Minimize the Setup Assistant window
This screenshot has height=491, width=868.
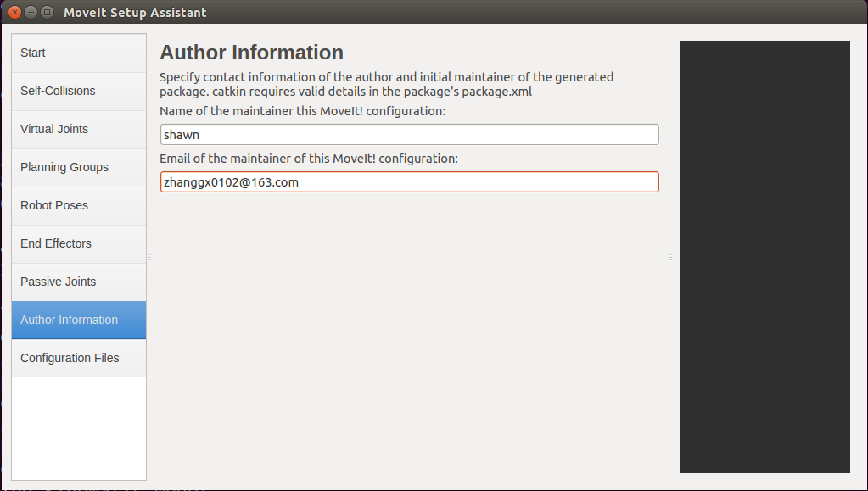pyautogui.click(x=31, y=12)
